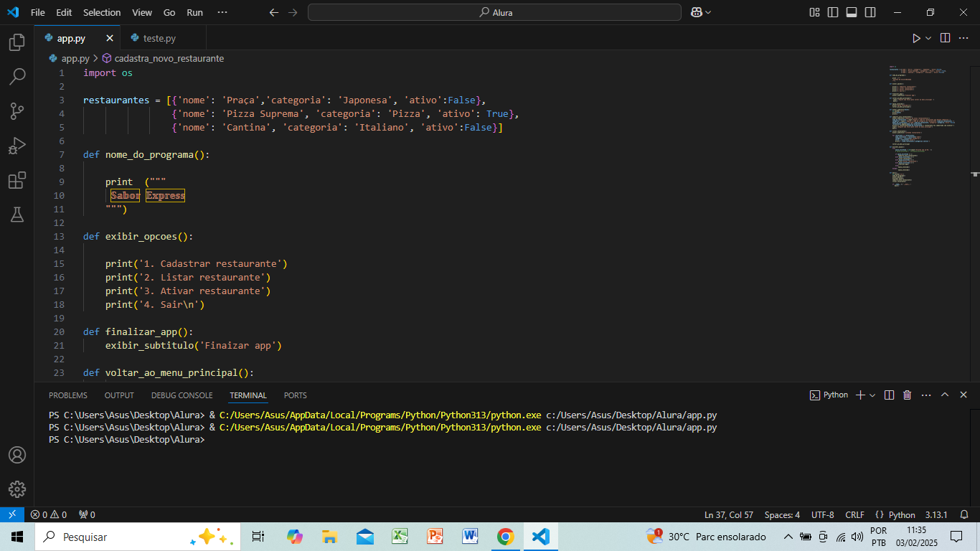Click the remote window indicator
Image resolution: width=980 pixels, height=551 pixels.
coord(11,514)
